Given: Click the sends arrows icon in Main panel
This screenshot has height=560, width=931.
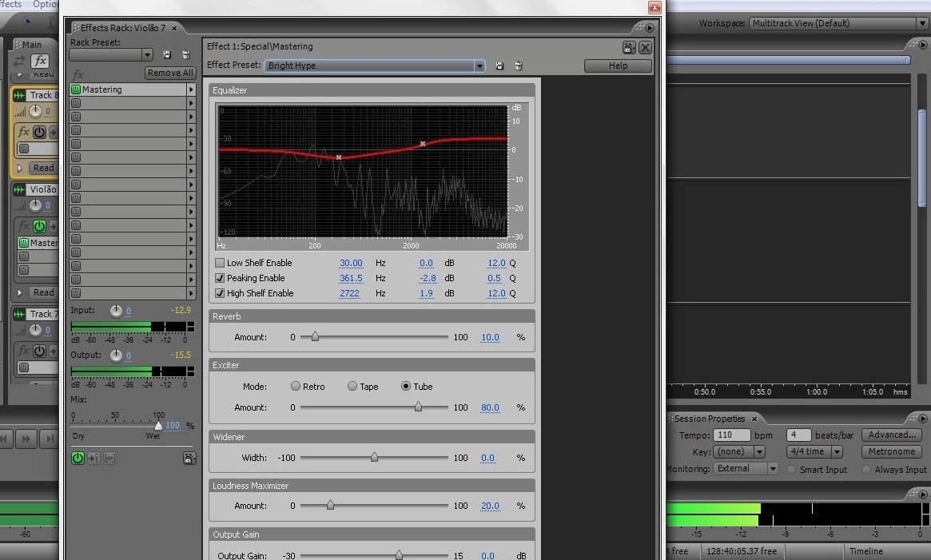Looking at the screenshot, I should pos(20,61).
